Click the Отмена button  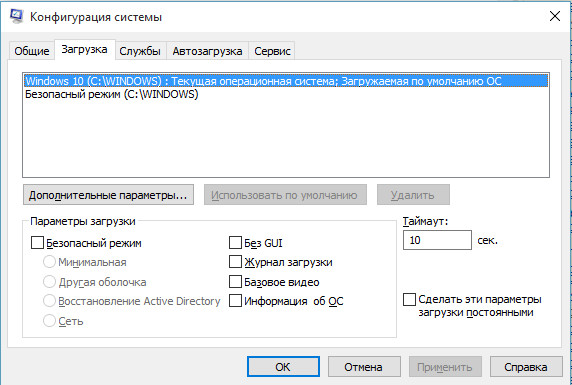tap(364, 367)
